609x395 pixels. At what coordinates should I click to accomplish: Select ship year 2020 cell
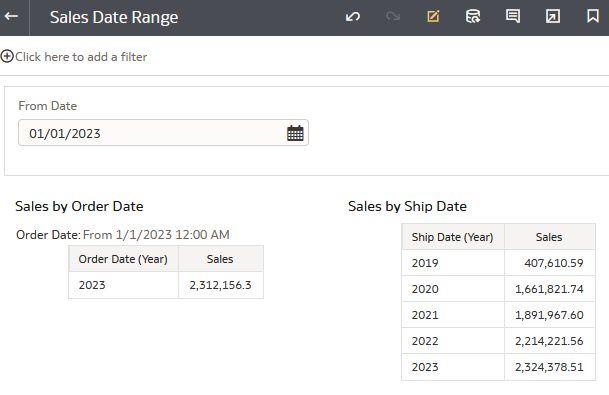452,289
